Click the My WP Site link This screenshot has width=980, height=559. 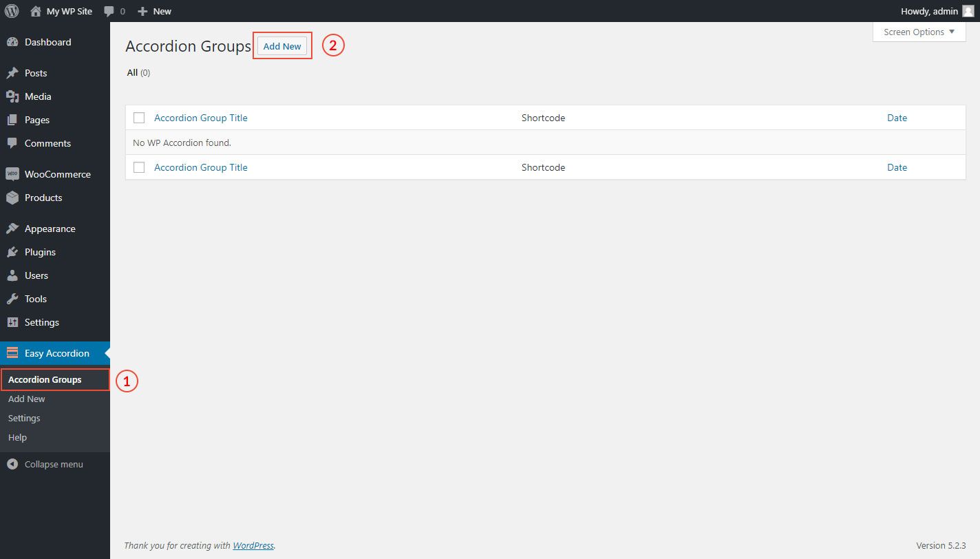point(70,11)
